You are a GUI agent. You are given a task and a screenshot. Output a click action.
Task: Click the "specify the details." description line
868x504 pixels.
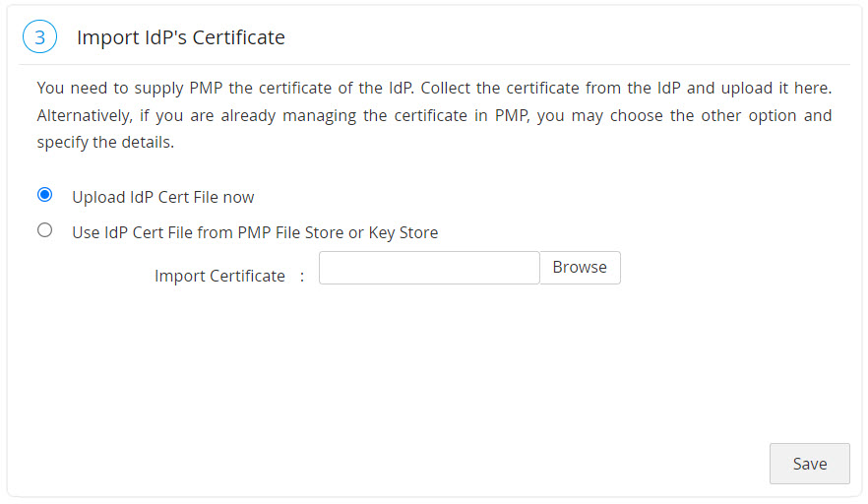[106, 142]
